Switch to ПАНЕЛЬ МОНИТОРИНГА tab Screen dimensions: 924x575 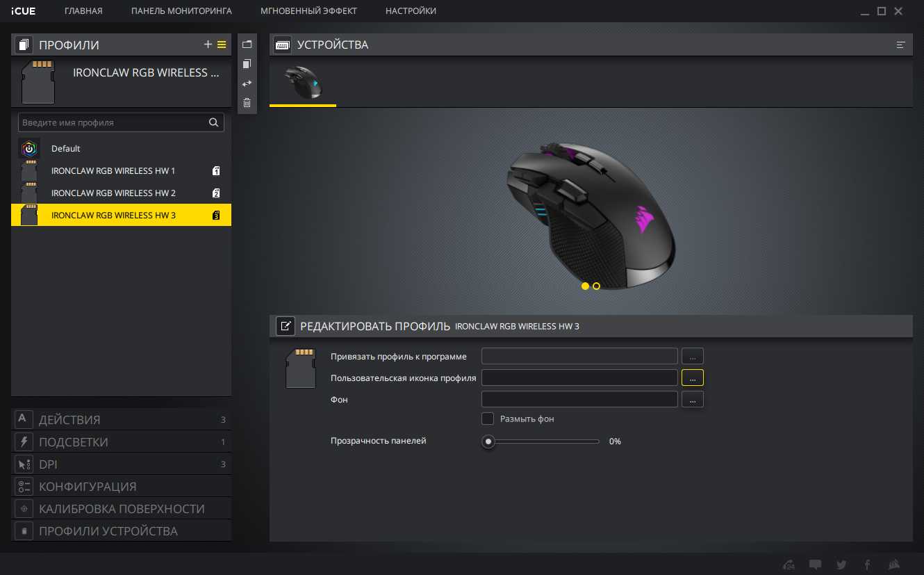coord(181,11)
